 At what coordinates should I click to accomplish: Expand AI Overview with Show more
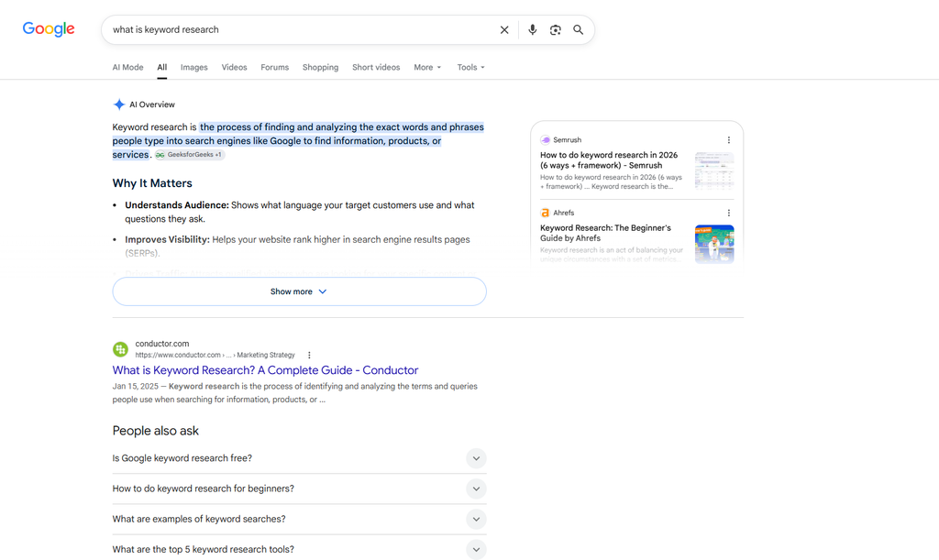click(x=300, y=291)
